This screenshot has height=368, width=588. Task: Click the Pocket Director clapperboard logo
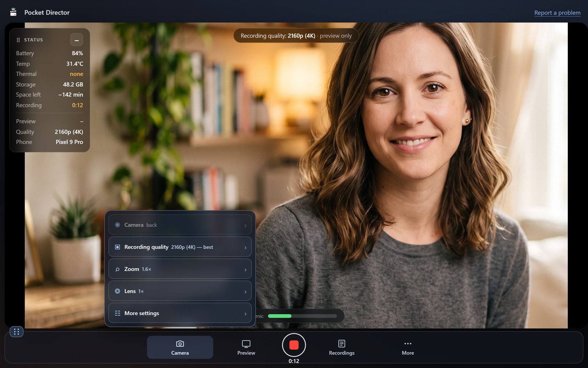(14, 13)
